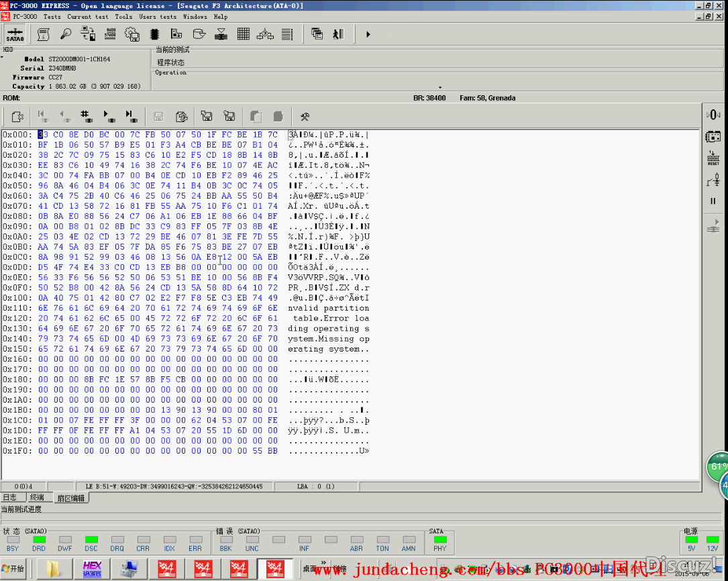Click the dropdown arrow under Operation panel
The width and height of the screenshot is (728, 581).
[440, 87]
